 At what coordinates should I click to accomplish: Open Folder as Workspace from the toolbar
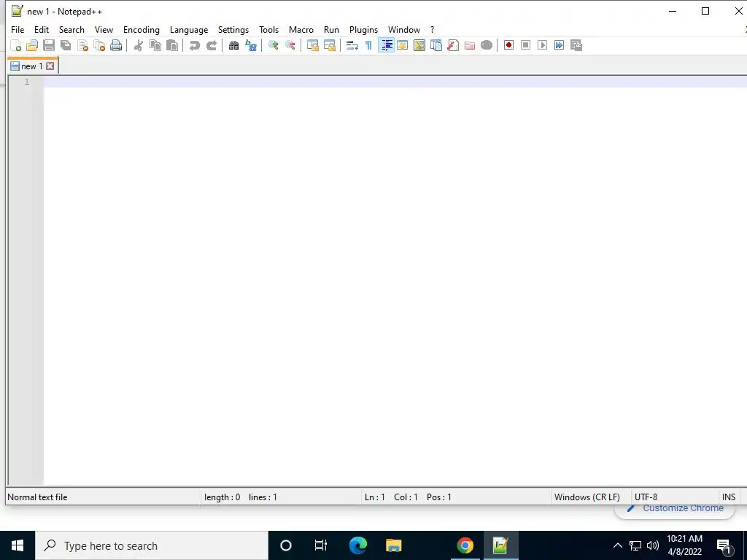[x=470, y=45]
